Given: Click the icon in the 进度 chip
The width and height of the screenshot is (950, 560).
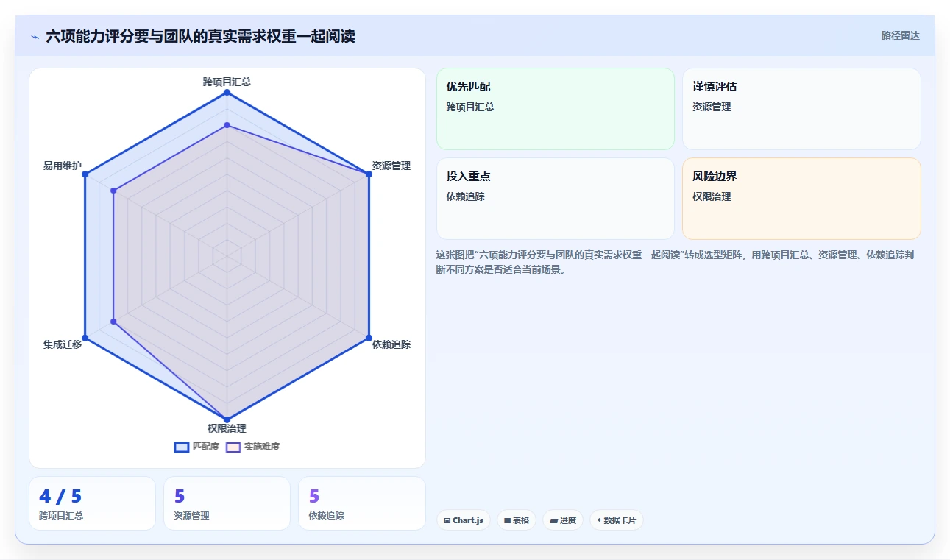Looking at the screenshot, I should pyautogui.click(x=553, y=520).
